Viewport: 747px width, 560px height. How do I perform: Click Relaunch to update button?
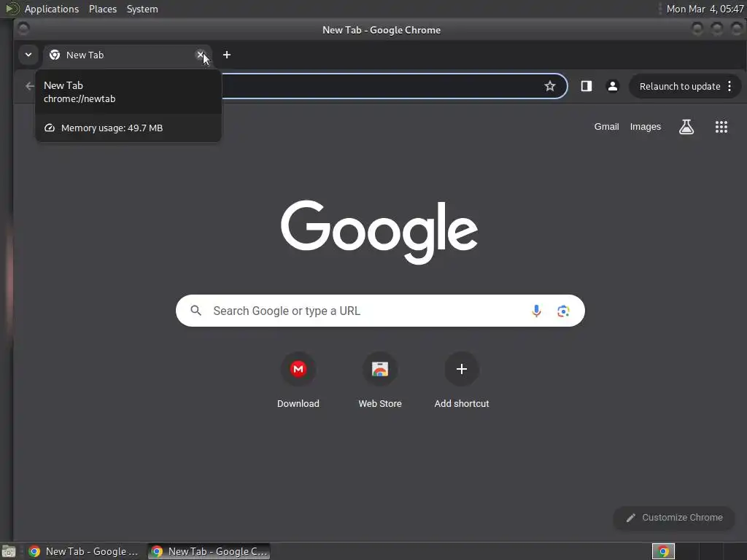click(679, 86)
